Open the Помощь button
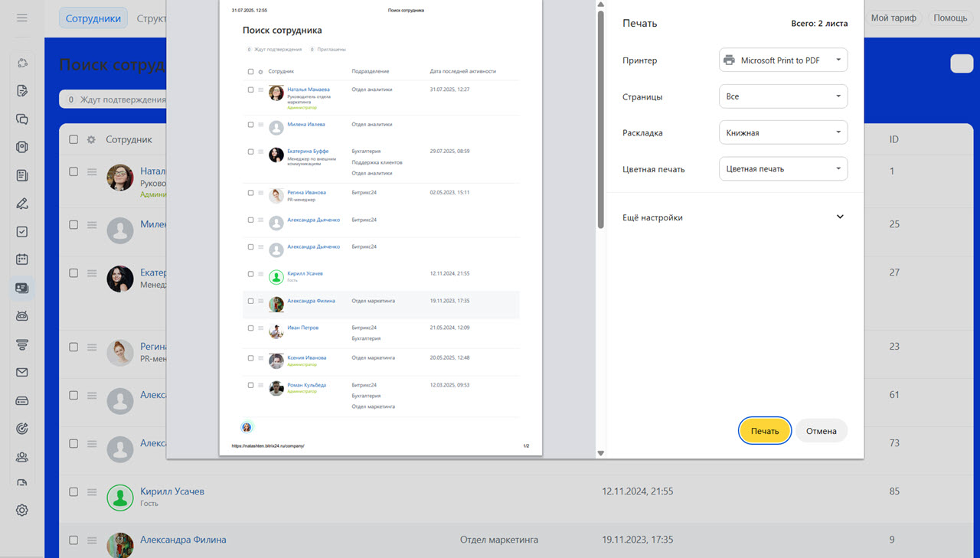 pyautogui.click(x=950, y=18)
